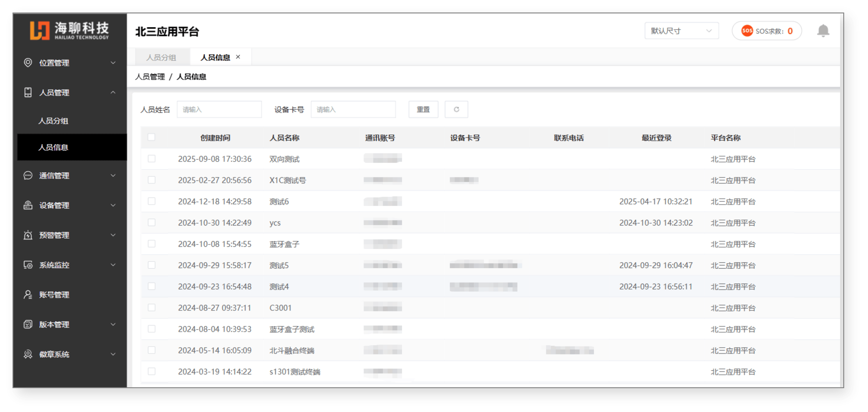The width and height of the screenshot is (868, 412).
Task: Click the 账号管理 user icon
Action: click(28, 295)
